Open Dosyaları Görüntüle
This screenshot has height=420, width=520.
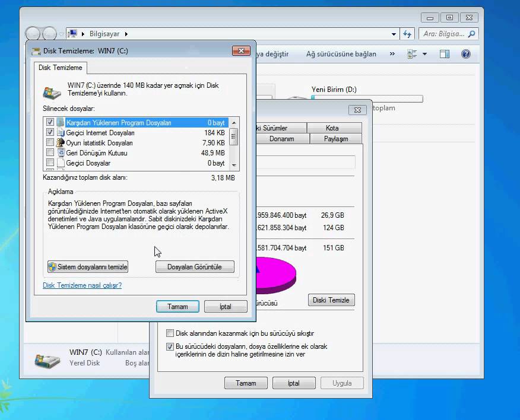point(195,267)
